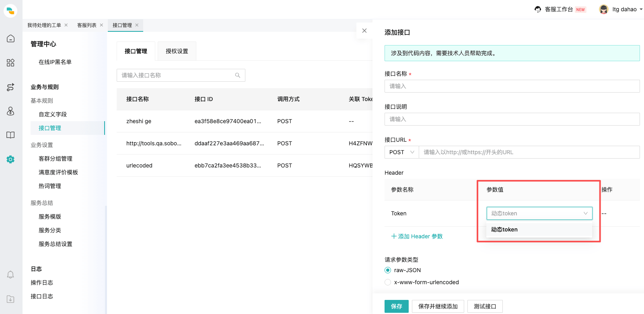
Task: Open the ltg dahao user menu
Action: click(x=621, y=9)
